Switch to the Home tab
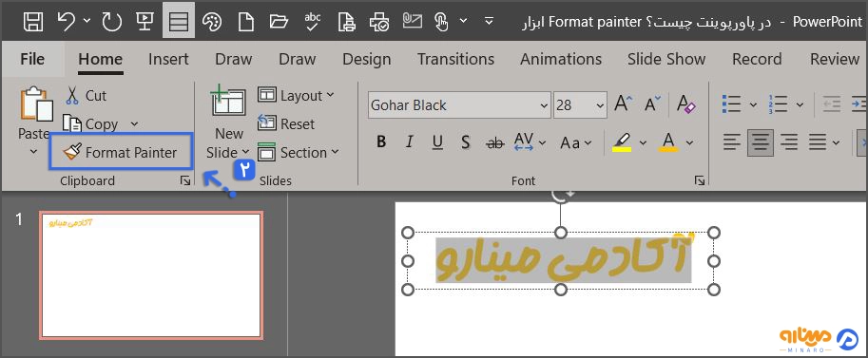The height and width of the screenshot is (358, 868). (x=100, y=59)
